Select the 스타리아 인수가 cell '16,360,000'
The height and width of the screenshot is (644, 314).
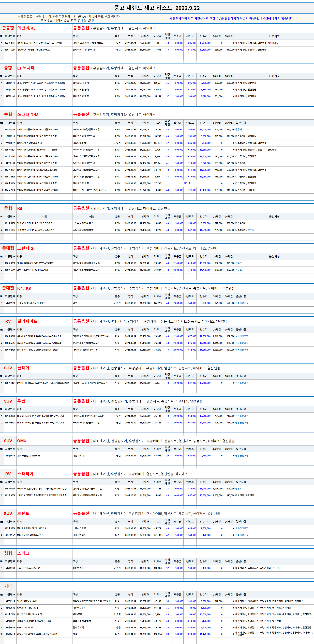(x=205, y=495)
